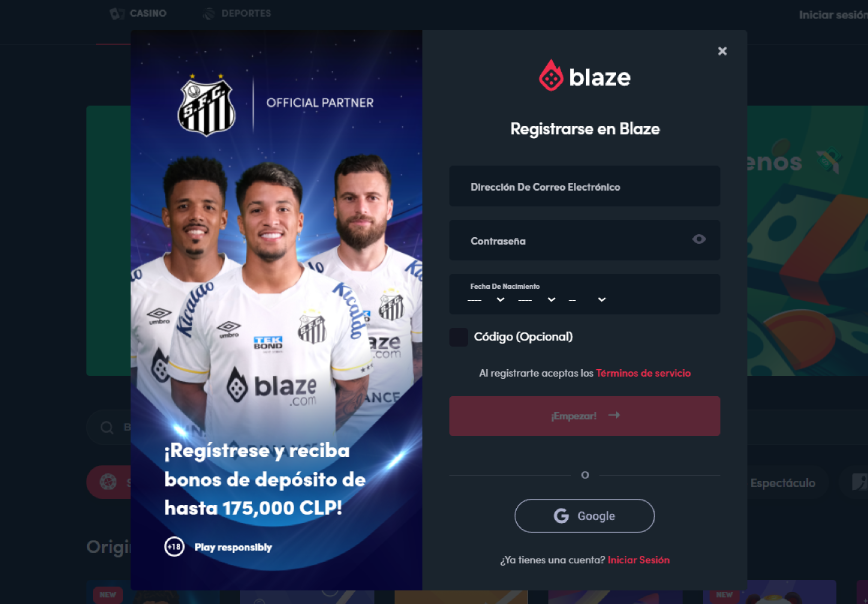Click the Blaze flame logo

pos(551,75)
